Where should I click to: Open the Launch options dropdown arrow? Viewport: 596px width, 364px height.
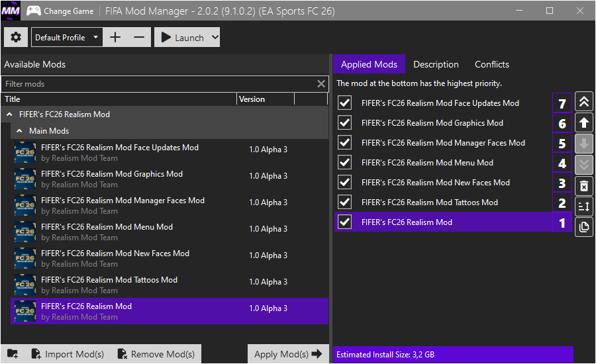(x=215, y=38)
